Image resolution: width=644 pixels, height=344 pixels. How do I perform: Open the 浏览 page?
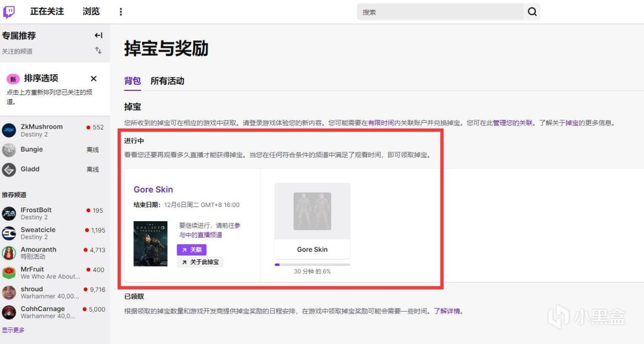point(91,12)
